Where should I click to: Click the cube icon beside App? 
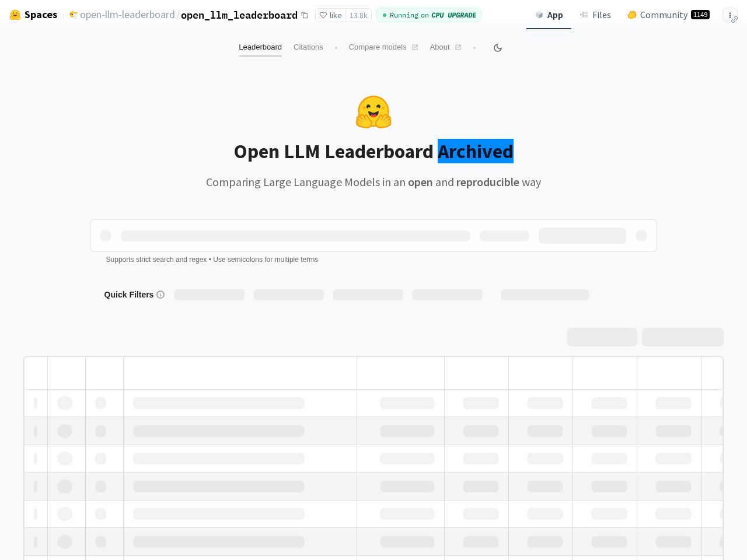point(539,15)
